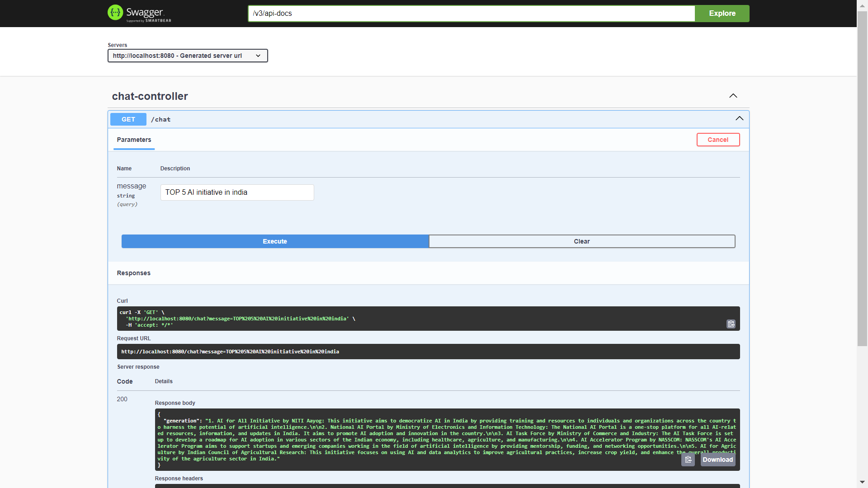The image size is (868, 488).
Task: Cancel the try-it-out mode
Action: [x=718, y=140]
